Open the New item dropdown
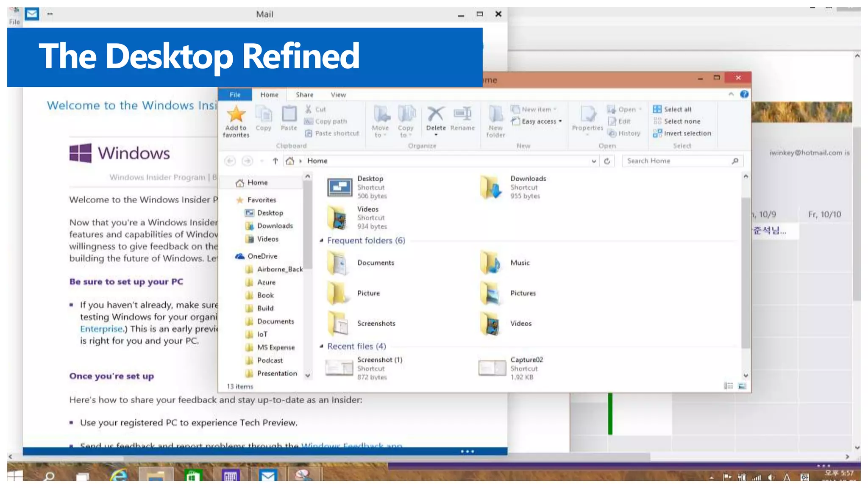868x488 pixels. pos(555,109)
